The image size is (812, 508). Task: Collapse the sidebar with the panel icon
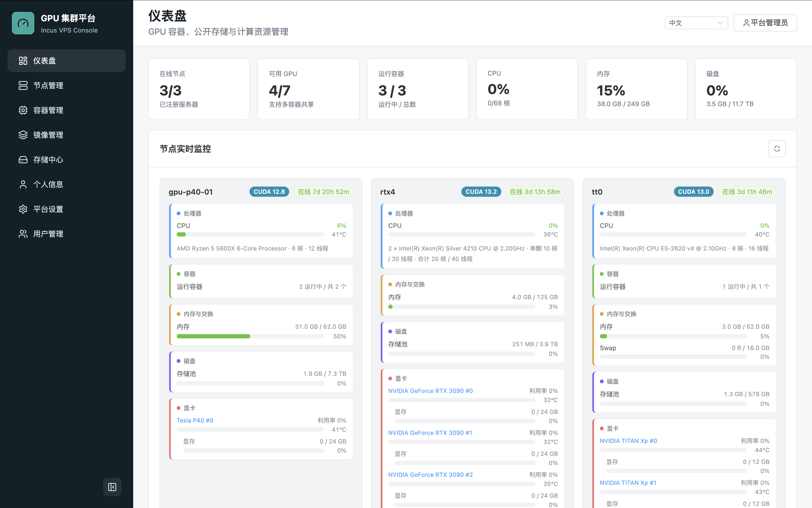(x=112, y=487)
